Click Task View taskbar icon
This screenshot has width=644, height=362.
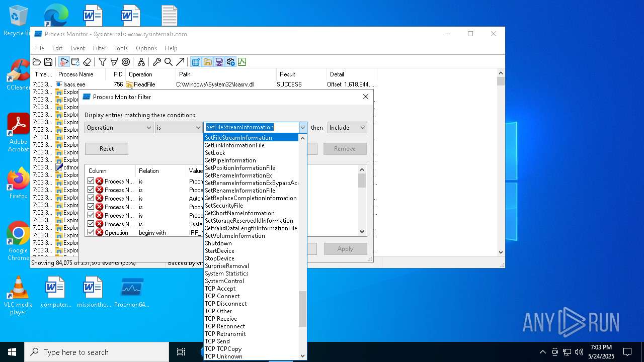(181, 352)
